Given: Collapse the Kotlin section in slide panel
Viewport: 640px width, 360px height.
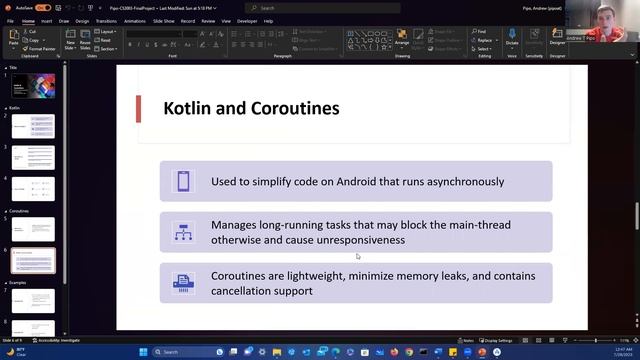Looking at the screenshot, I should tap(6, 108).
